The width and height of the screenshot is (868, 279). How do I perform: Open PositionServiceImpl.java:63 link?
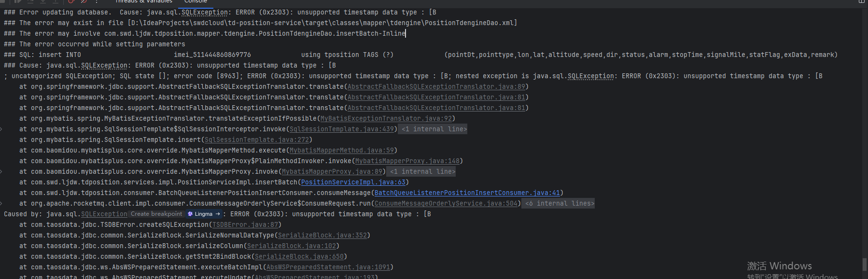pos(353,182)
